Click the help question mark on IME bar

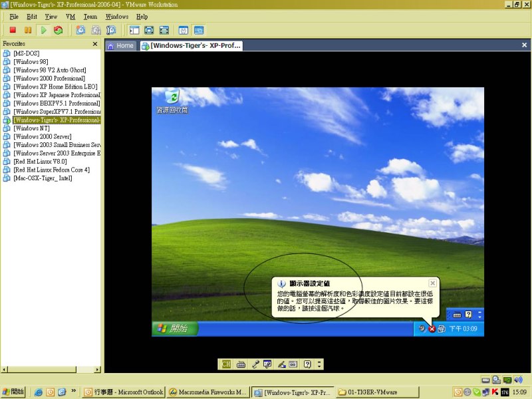coord(307,364)
